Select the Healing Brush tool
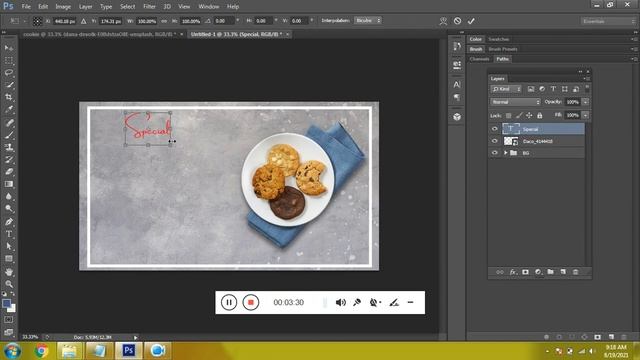 tap(9, 123)
